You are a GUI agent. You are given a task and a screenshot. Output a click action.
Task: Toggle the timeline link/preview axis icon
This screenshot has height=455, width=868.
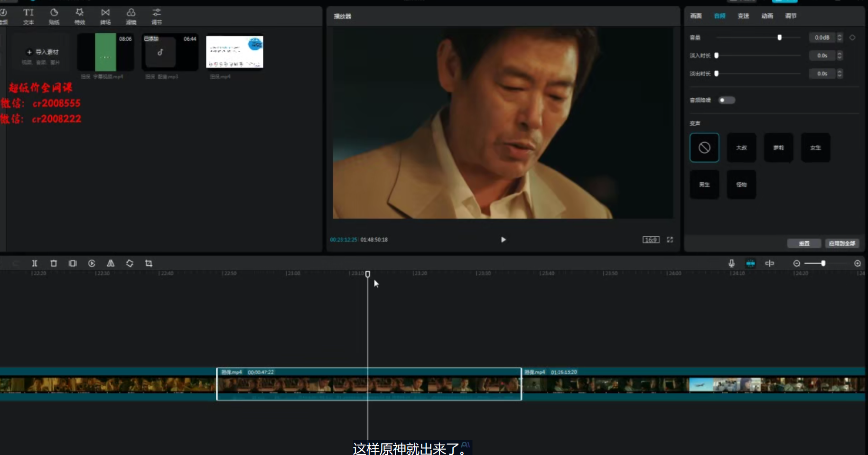769,263
